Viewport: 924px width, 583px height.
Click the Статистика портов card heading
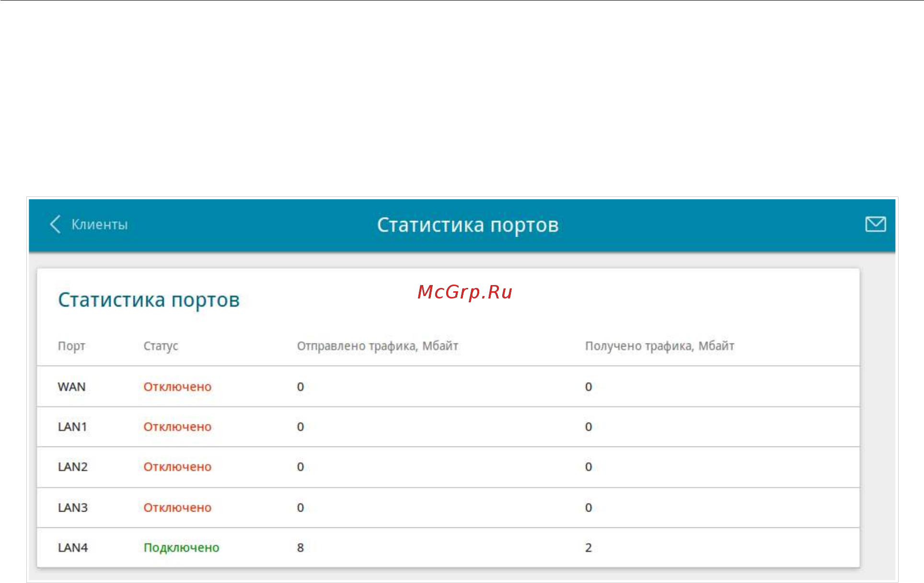(149, 300)
